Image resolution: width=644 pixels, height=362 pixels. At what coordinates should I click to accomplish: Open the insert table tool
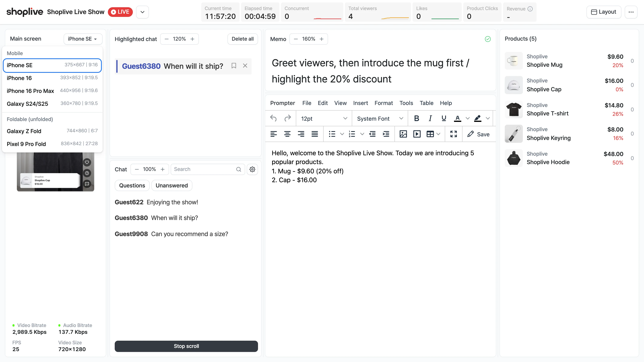click(x=430, y=134)
